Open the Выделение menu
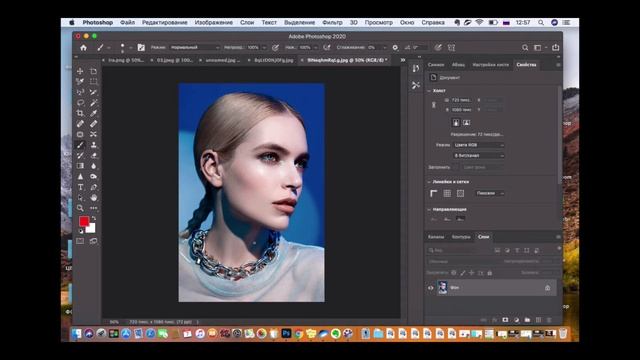 (x=300, y=22)
